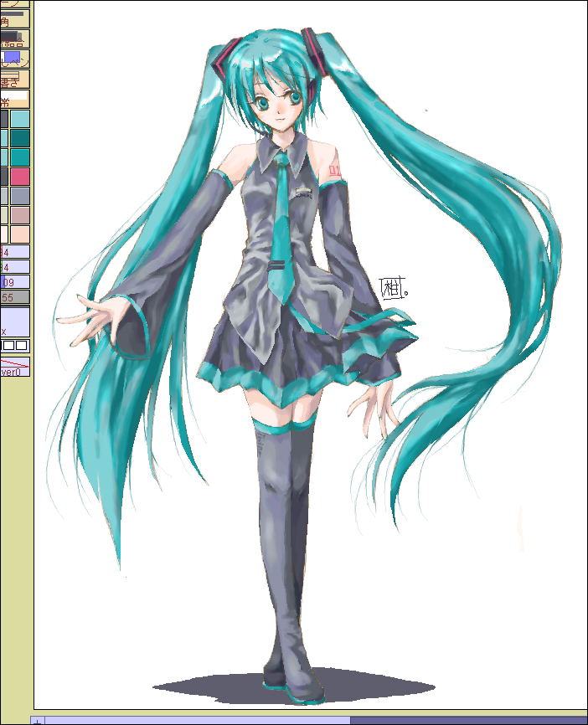The image size is (588, 725).
Task: Pick the peach skin-tone color swatch
Action: pos(20,234)
